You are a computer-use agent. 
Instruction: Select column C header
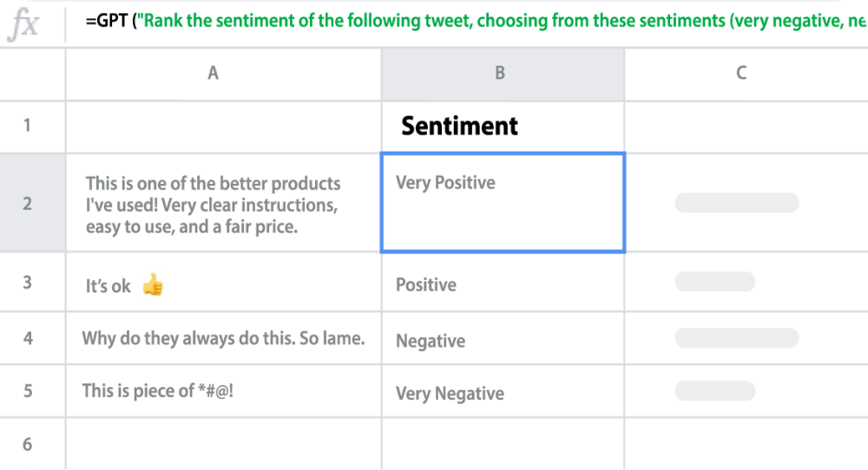[x=740, y=74]
